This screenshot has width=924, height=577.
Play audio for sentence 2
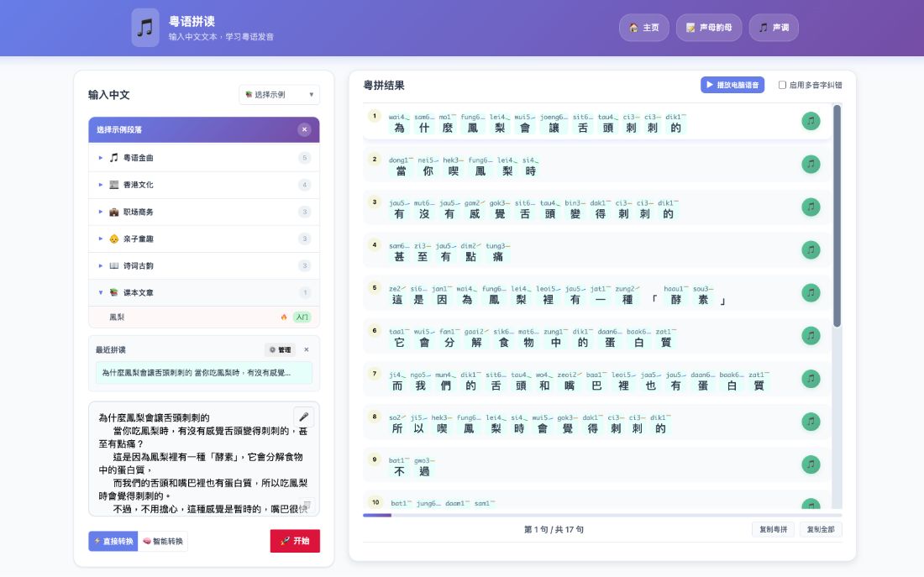(811, 164)
